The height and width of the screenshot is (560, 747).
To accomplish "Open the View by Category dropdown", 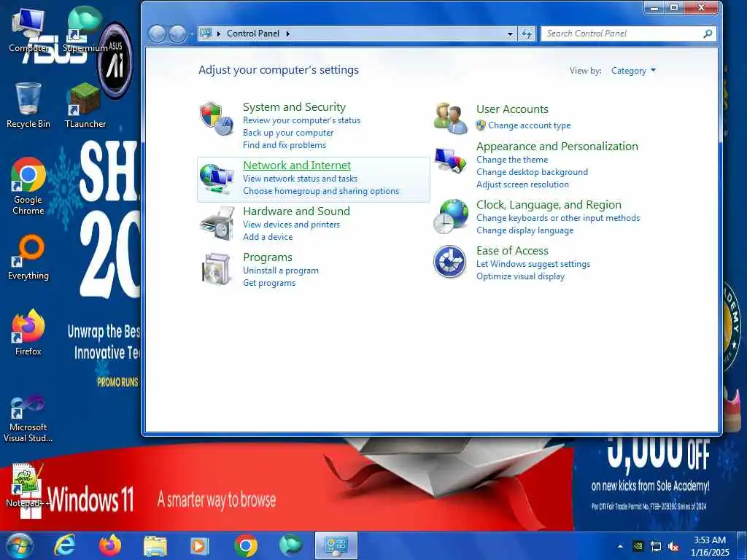I will click(x=633, y=71).
